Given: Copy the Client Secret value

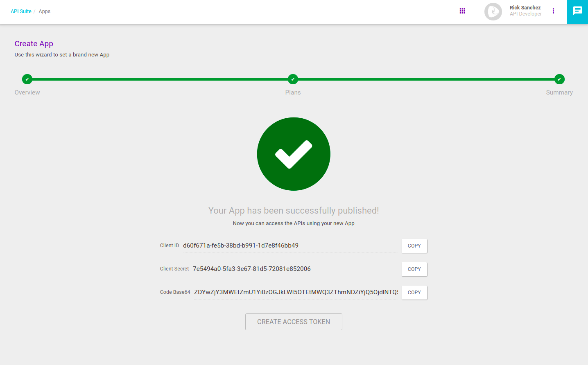Looking at the screenshot, I should click(x=414, y=269).
